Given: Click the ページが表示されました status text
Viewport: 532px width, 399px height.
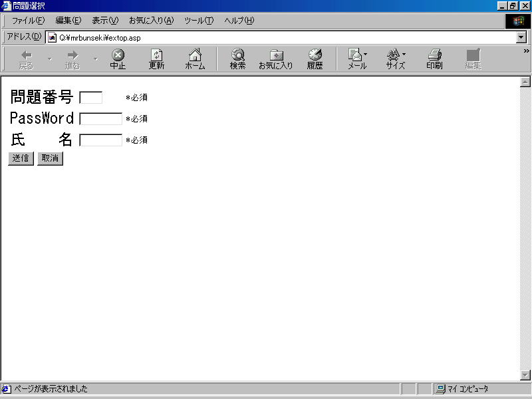Looking at the screenshot, I should click(51, 389).
